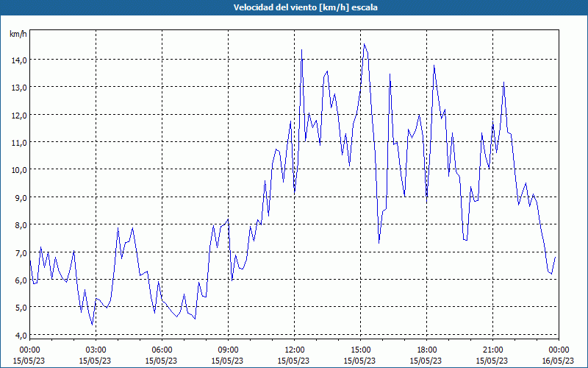Viewport: 588px width, 368px height.
Task: Click the '03:00' time label
Action: click(96, 350)
